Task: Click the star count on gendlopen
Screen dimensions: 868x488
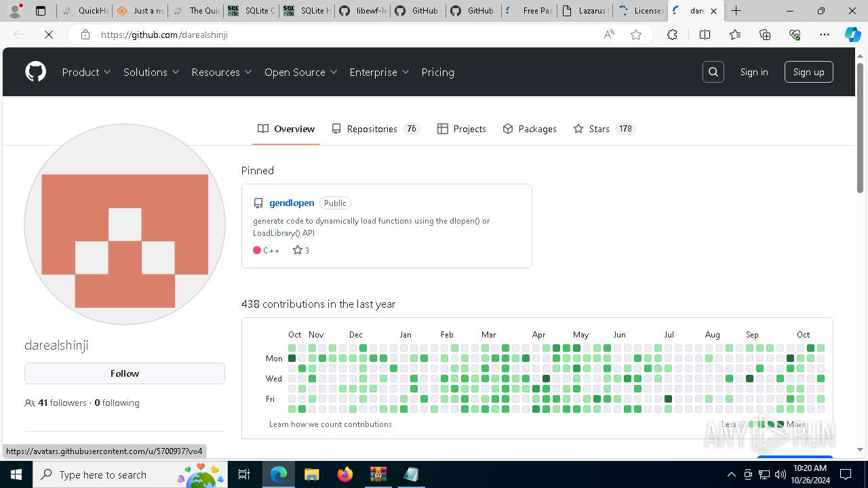Action: coord(301,250)
